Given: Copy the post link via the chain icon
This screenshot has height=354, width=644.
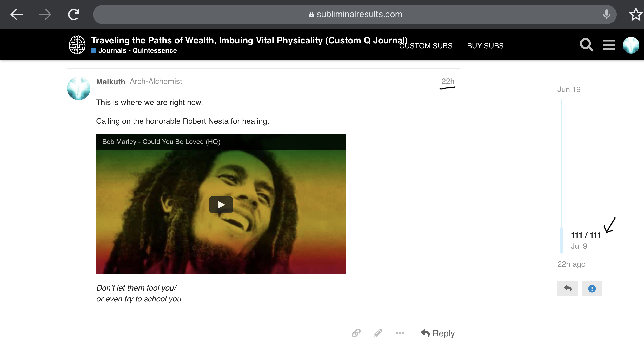Looking at the screenshot, I should pyautogui.click(x=356, y=333).
